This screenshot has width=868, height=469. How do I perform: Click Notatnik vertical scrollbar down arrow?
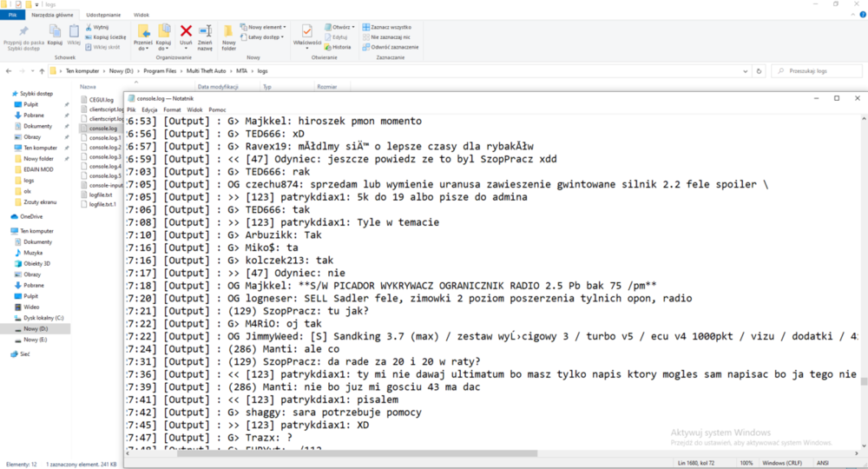click(x=864, y=446)
